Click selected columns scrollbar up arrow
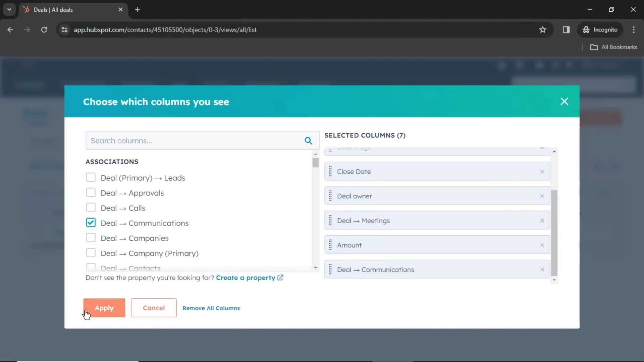The width and height of the screenshot is (644, 362). click(x=554, y=152)
